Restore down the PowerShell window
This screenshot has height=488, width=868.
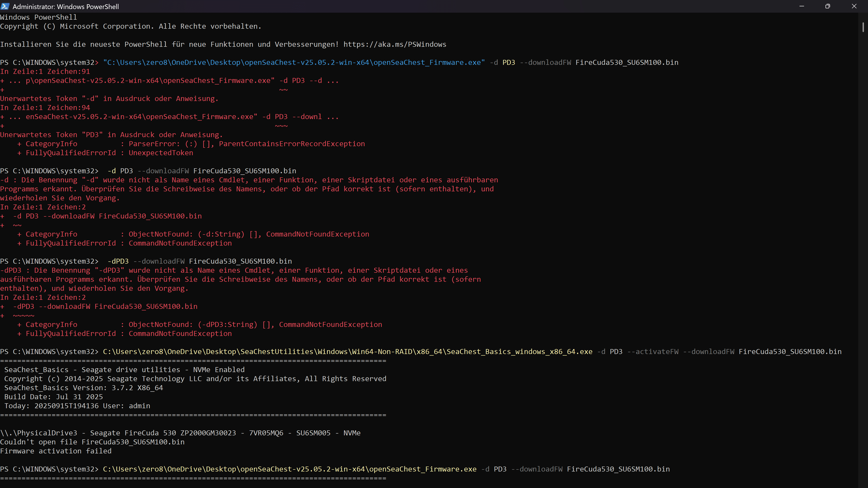pyautogui.click(x=828, y=6)
